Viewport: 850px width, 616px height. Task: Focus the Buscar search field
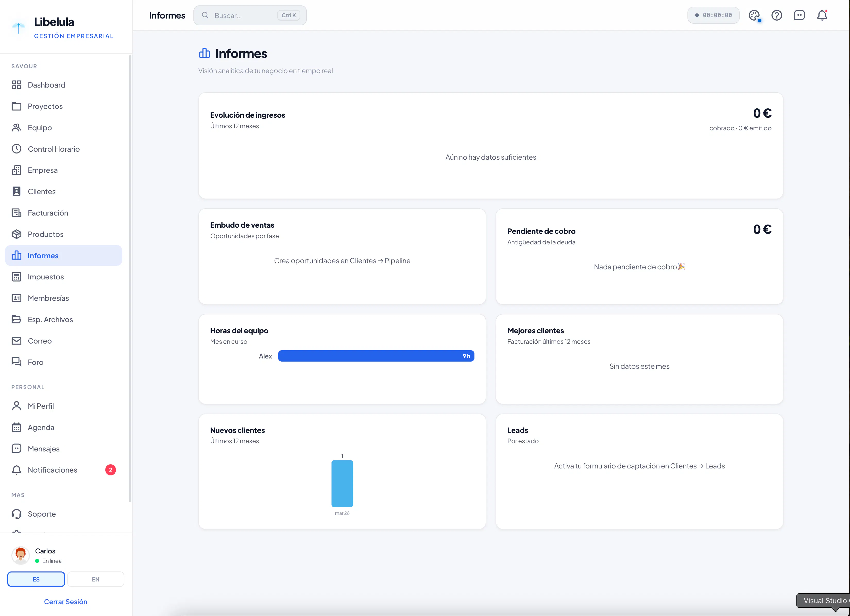click(x=250, y=15)
